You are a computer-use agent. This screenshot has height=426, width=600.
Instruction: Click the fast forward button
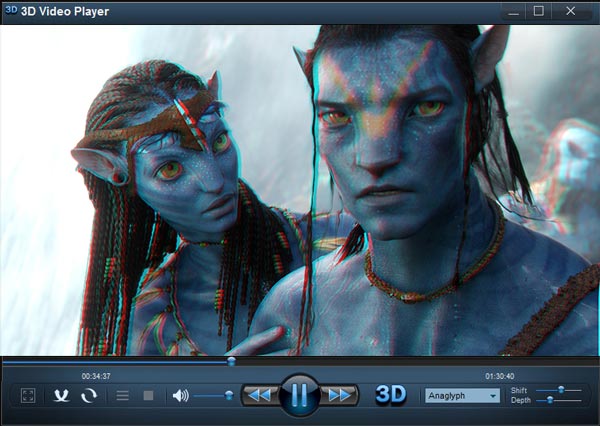[339, 396]
